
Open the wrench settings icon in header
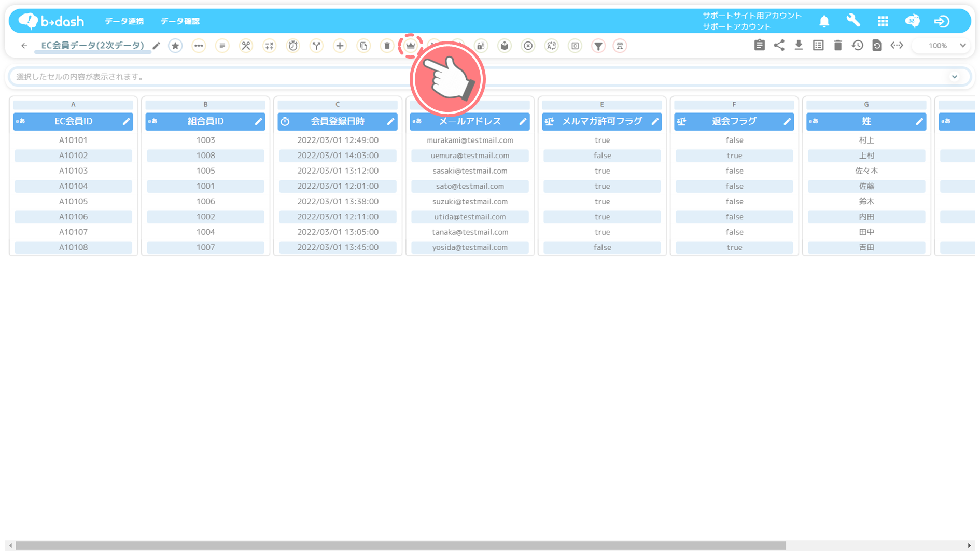point(853,21)
